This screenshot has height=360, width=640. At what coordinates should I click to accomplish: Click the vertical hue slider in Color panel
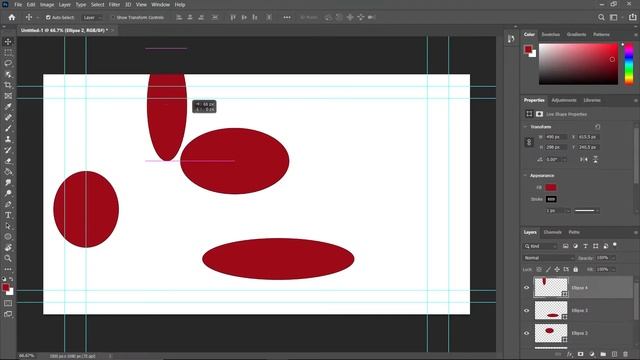(x=629, y=64)
